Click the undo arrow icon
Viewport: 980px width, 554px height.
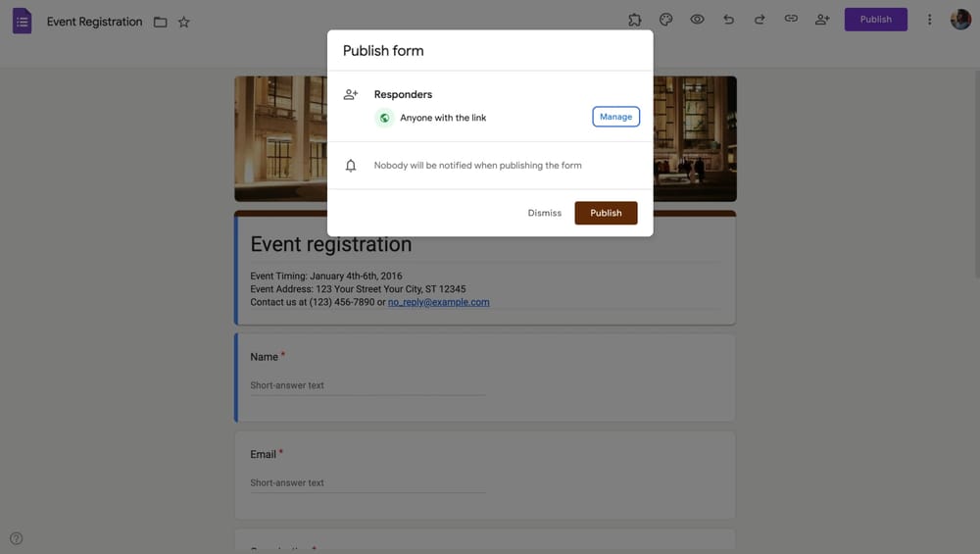point(728,20)
